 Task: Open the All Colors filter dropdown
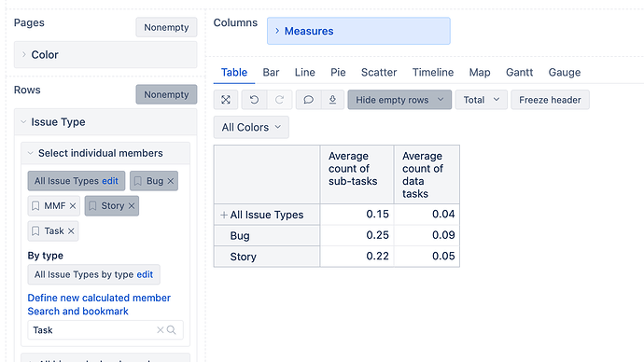pyautogui.click(x=251, y=127)
